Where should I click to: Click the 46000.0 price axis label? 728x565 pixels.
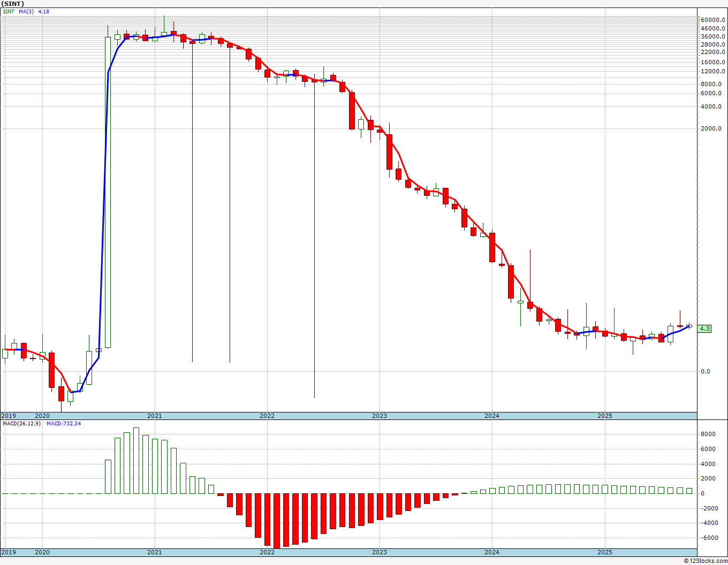click(712, 28)
